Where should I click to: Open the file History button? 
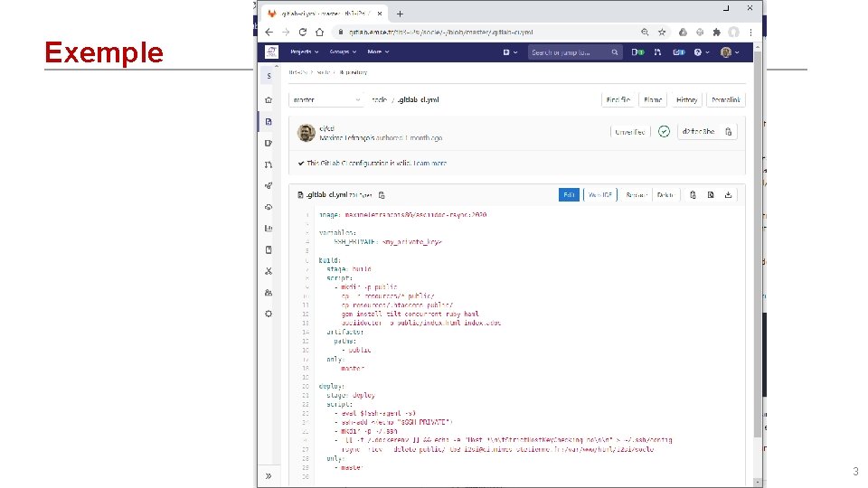click(x=686, y=99)
